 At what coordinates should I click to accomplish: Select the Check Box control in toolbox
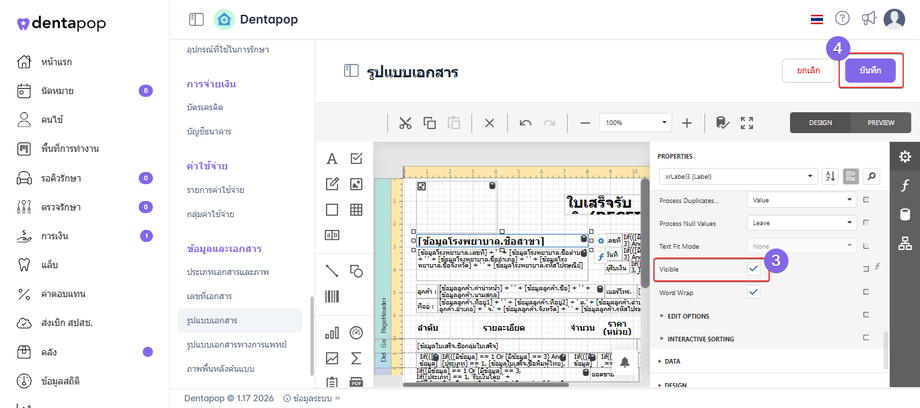click(356, 159)
